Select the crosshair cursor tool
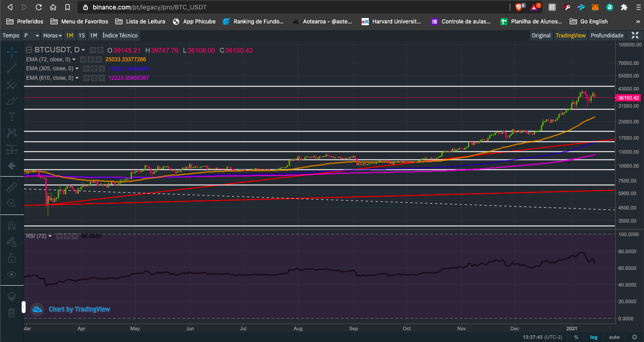 12,52
